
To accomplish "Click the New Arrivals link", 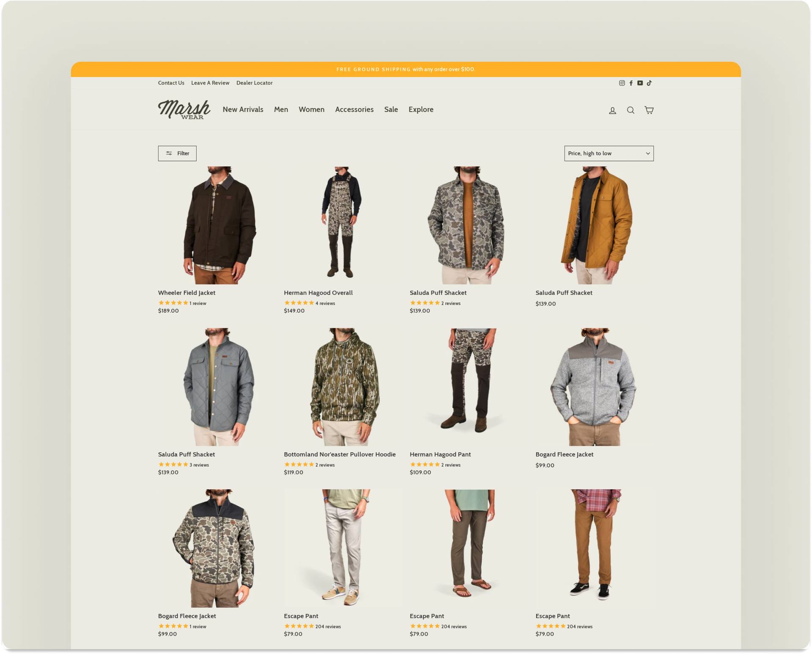I will point(242,109).
